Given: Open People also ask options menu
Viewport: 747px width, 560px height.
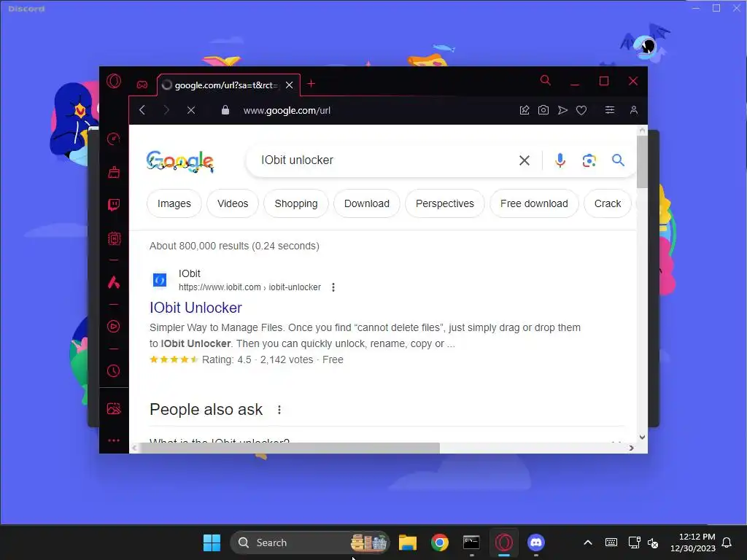Looking at the screenshot, I should click(279, 410).
